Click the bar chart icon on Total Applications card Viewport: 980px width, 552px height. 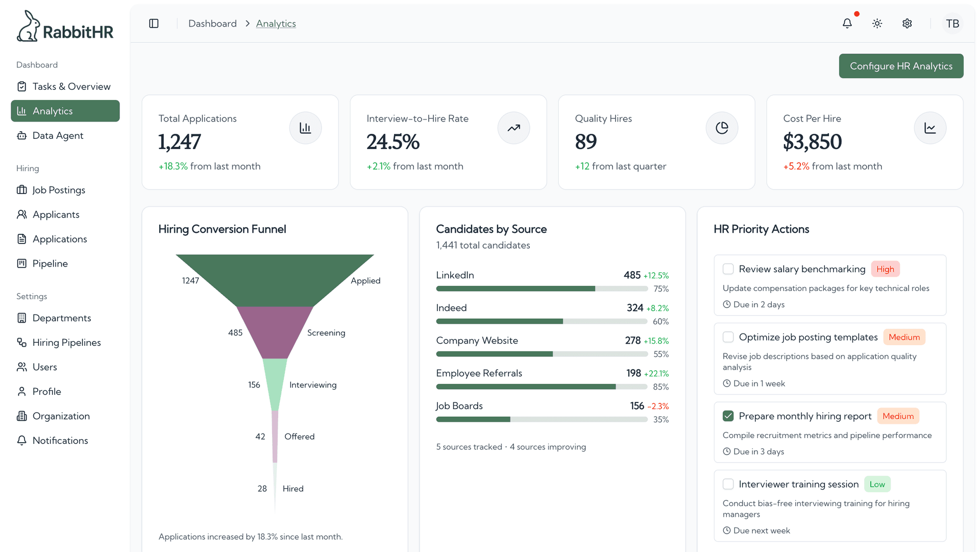tap(305, 128)
